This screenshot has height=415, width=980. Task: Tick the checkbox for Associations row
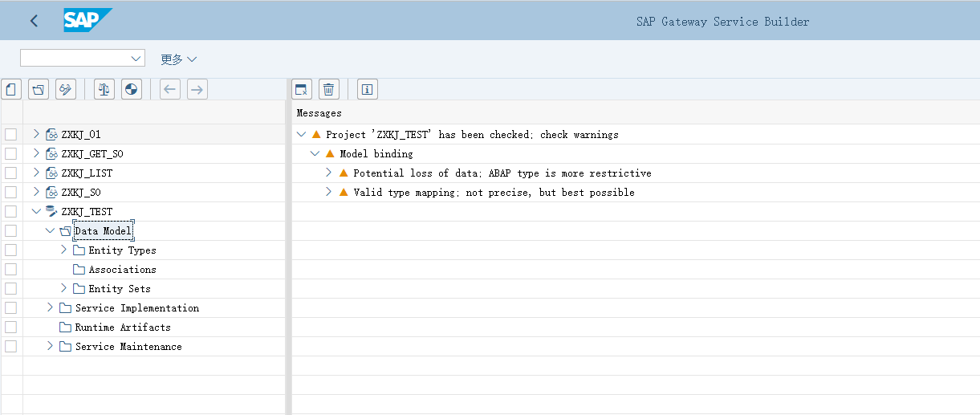[x=10, y=270]
